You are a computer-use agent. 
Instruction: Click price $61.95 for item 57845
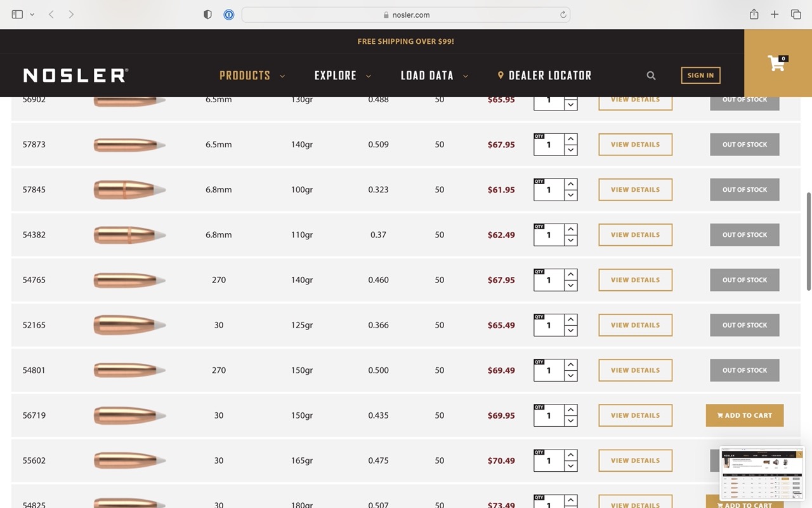tap(501, 190)
